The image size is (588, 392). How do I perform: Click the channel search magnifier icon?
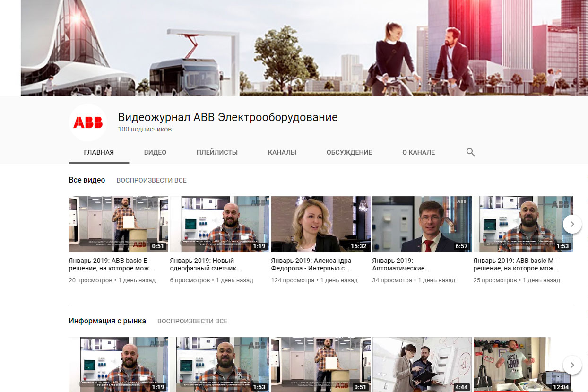470,152
